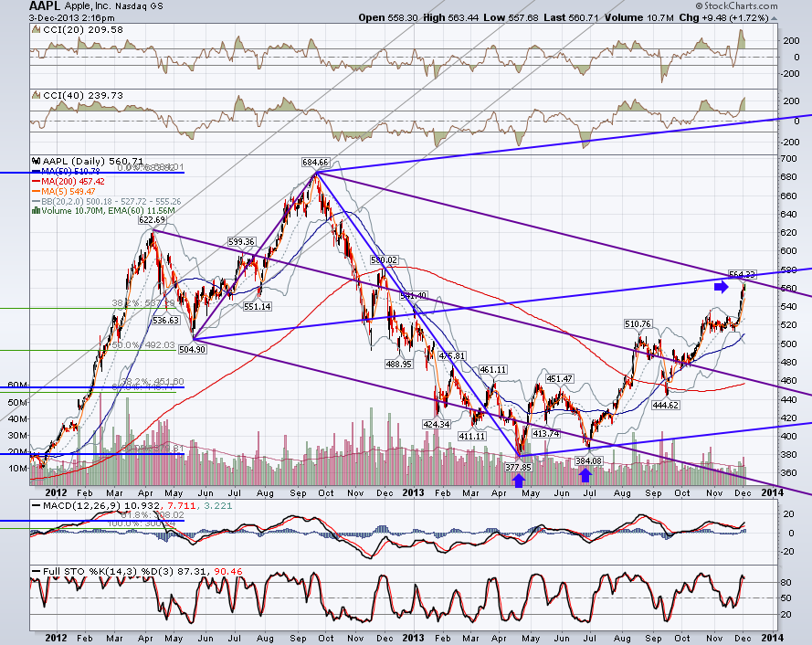The height and width of the screenshot is (645, 812).
Task: Click the StockCharts.com copyright logo
Action: click(736, 5)
